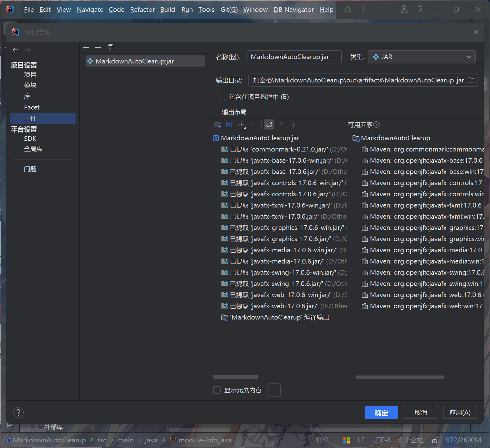This screenshot has height=448, width=490.
Task: Click the add artifact plus icon
Action: 86,48
